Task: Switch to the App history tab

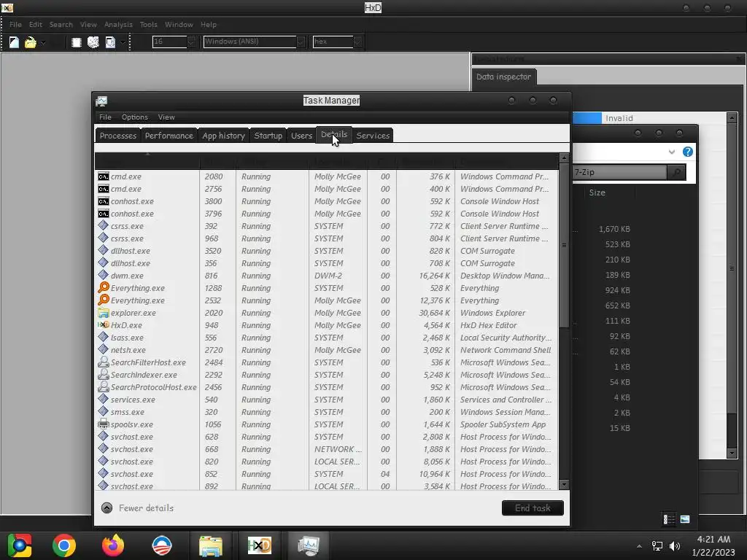Action: tap(223, 135)
